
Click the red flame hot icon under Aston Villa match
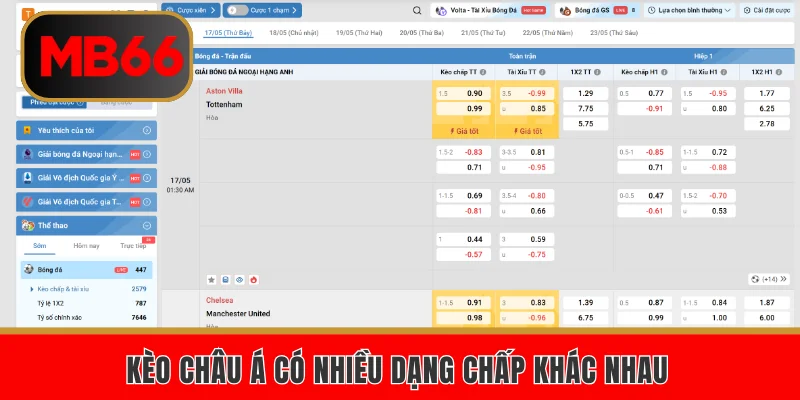coord(254,280)
